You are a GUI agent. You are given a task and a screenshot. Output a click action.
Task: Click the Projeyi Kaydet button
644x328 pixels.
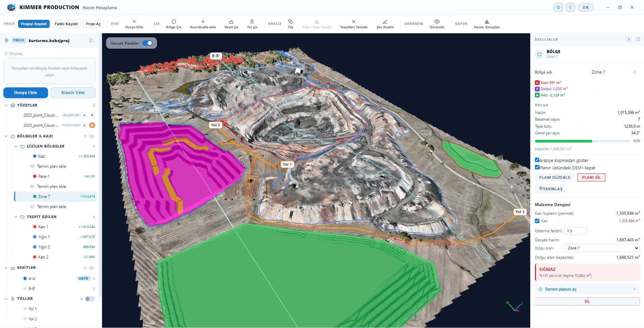[34, 24]
